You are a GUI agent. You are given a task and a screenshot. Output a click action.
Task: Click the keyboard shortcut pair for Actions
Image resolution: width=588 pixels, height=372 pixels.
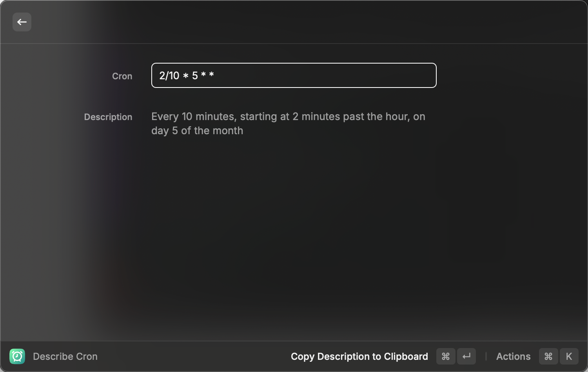tap(558, 356)
